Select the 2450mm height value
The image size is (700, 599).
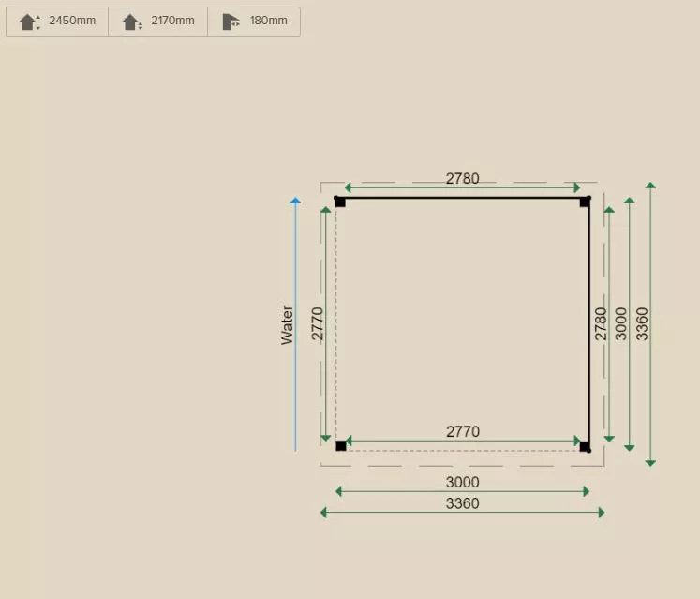click(x=72, y=21)
